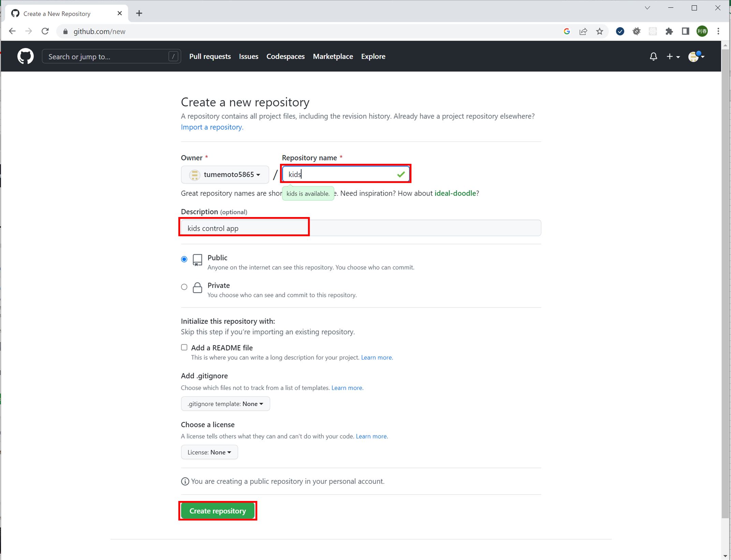Click the Private repository lock icon
The width and height of the screenshot is (731, 560).
click(198, 288)
